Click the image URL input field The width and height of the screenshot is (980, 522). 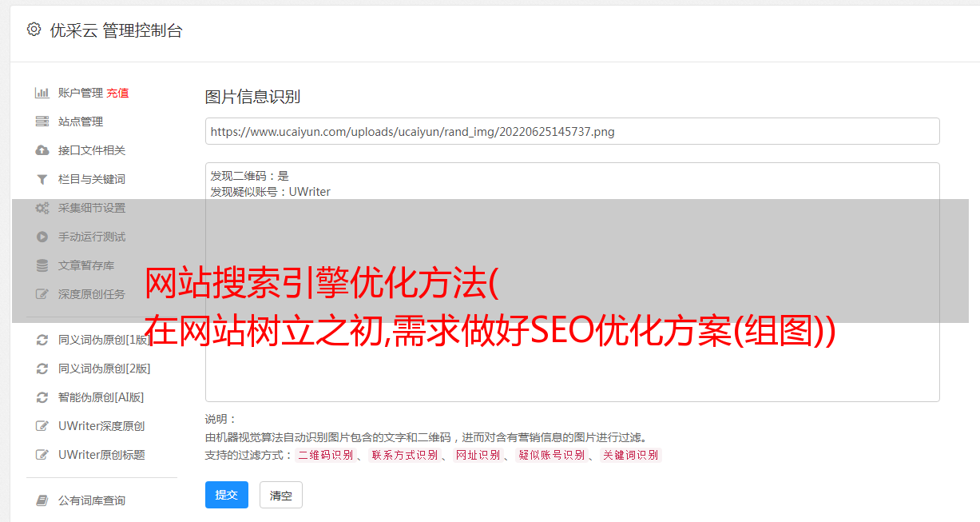tap(572, 131)
